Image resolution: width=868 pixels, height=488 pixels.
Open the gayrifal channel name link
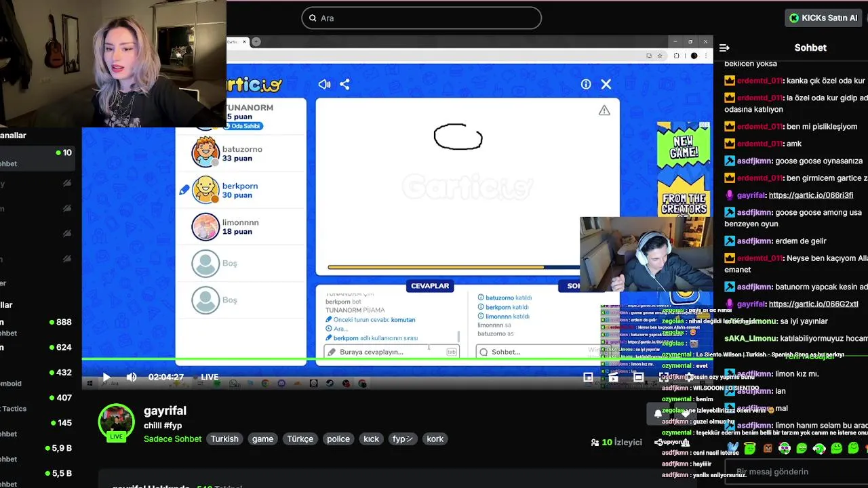(165, 411)
